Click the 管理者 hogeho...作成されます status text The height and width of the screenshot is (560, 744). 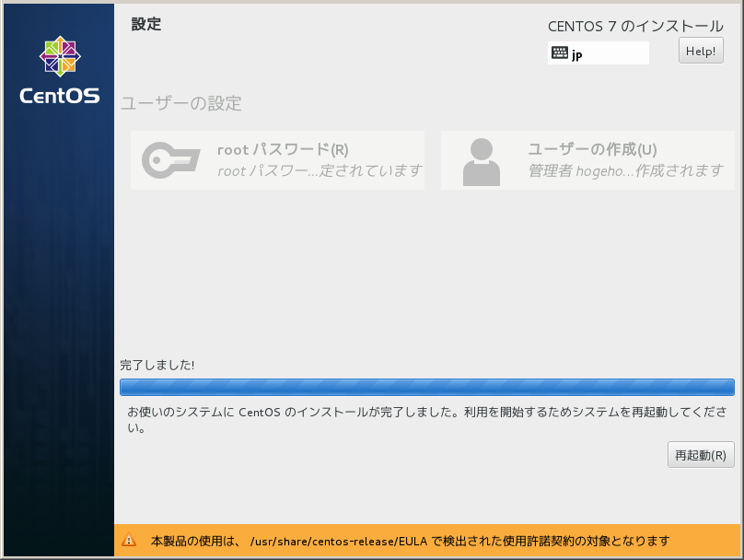click(x=626, y=170)
